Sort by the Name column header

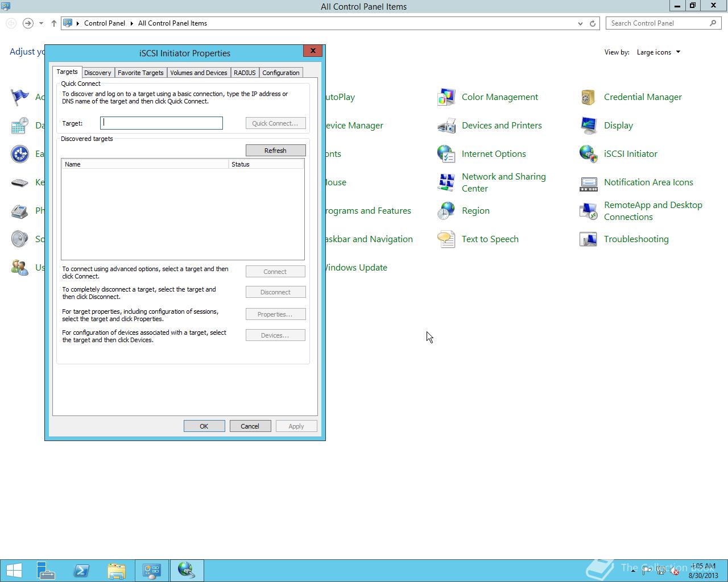pyautogui.click(x=145, y=164)
